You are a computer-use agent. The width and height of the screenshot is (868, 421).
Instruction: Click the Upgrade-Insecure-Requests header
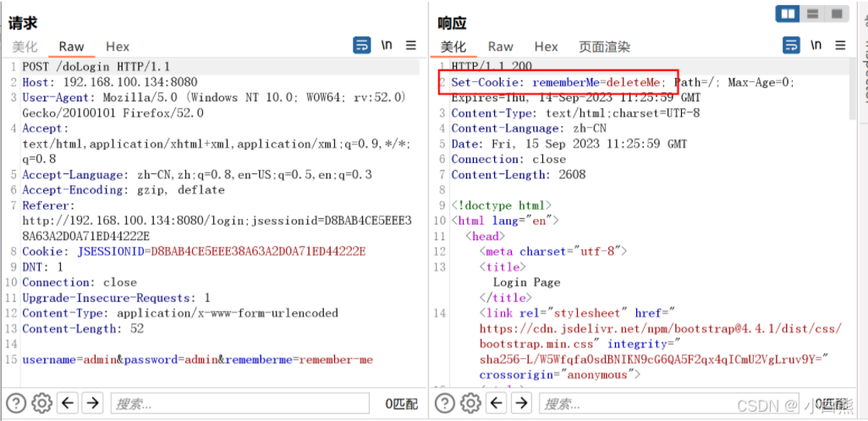[x=116, y=298]
